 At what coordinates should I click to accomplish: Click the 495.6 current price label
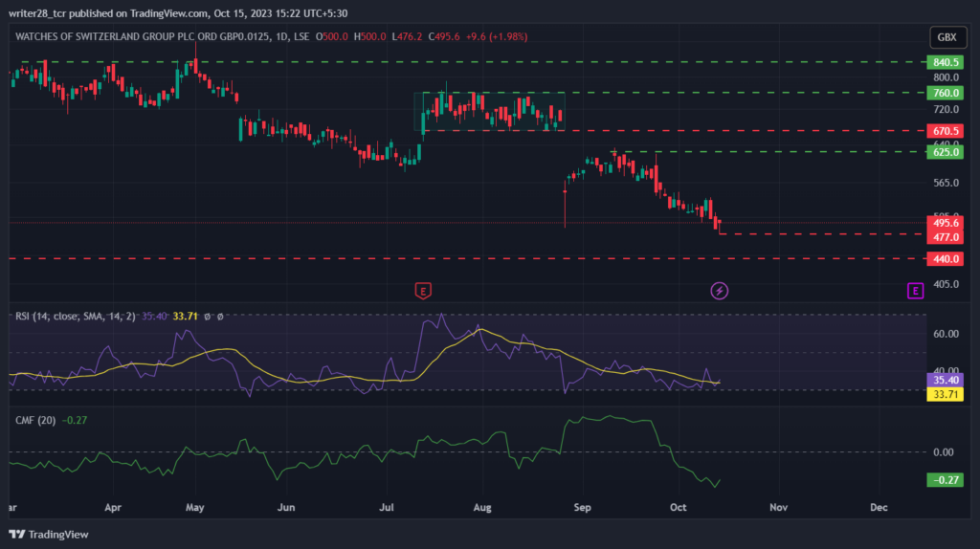point(945,223)
